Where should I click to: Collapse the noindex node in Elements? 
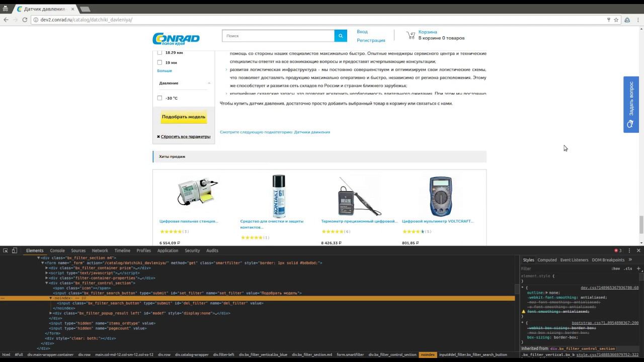(51, 298)
